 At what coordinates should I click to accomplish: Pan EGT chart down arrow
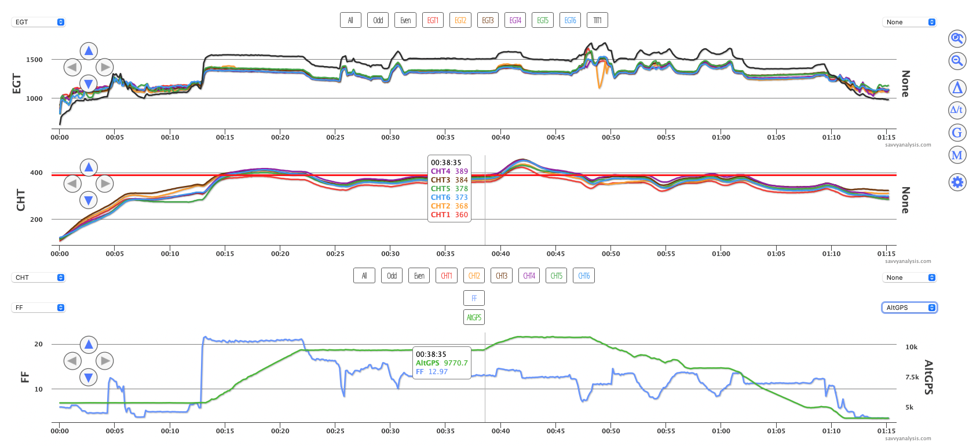(89, 83)
